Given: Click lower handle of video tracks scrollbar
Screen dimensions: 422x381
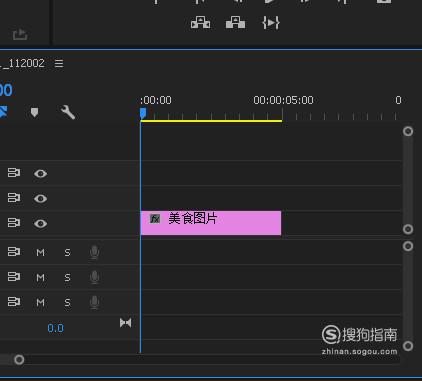Looking at the screenshot, I should [x=408, y=229].
